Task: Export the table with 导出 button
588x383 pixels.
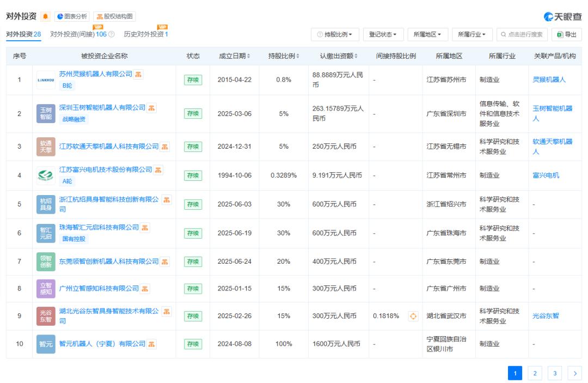Action: coord(566,35)
